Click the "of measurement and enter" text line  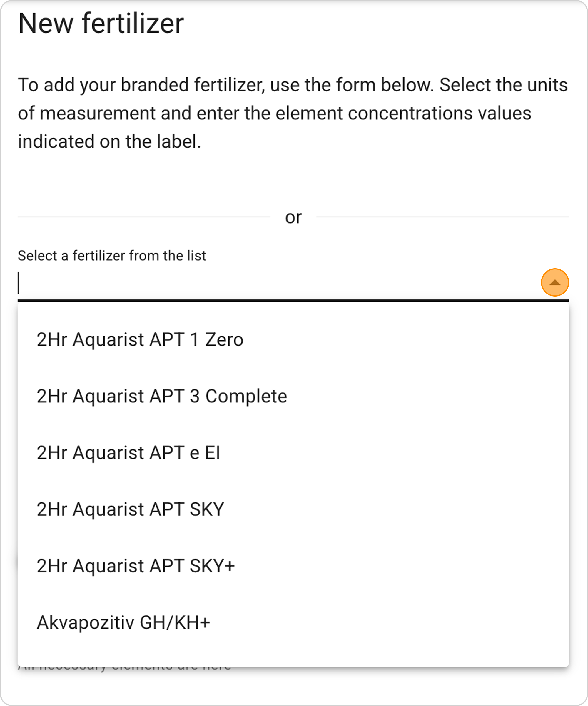pyautogui.click(x=274, y=113)
